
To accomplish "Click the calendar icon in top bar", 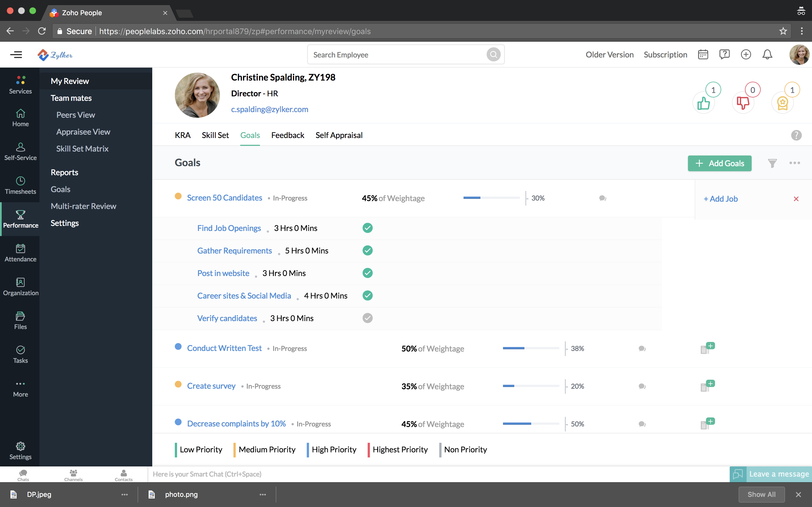I will click(702, 54).
